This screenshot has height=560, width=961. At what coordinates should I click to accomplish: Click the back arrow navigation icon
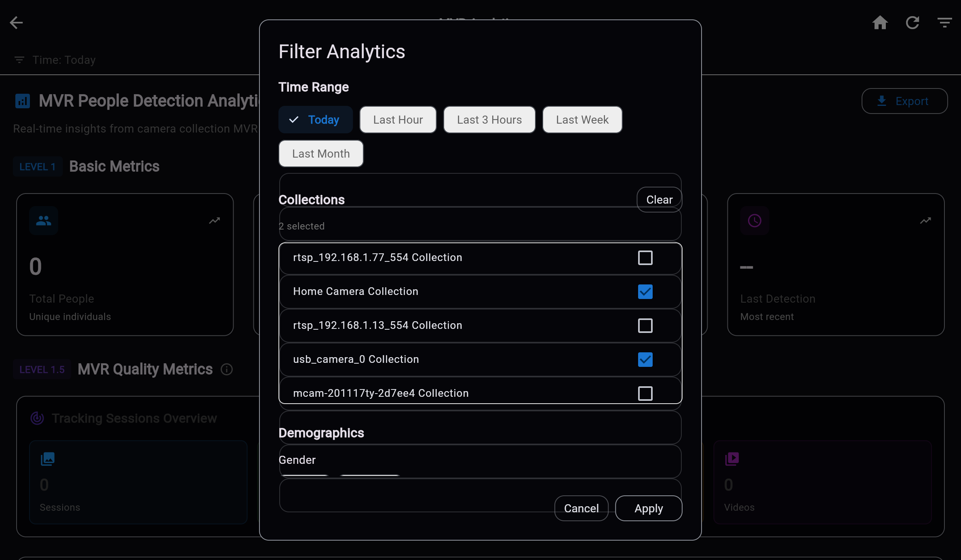coord(16,23)
